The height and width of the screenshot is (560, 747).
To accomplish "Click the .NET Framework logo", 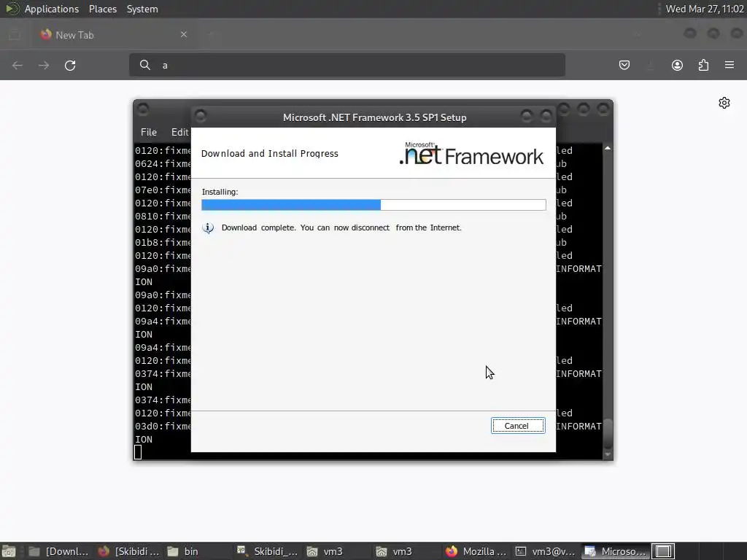I will (x=471, y=153).
